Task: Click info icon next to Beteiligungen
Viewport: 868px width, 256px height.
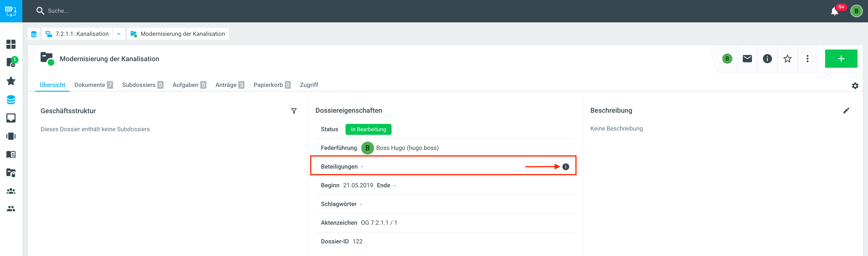Action: point(566,167)
